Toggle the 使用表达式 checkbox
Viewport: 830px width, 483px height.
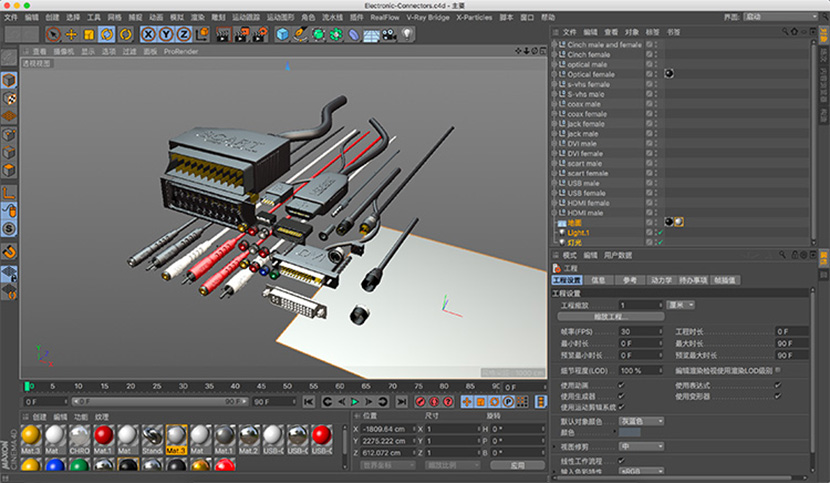[778, 384]
